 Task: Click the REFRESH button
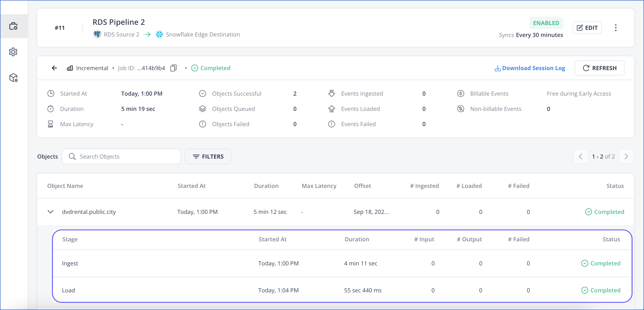point(599,68)
